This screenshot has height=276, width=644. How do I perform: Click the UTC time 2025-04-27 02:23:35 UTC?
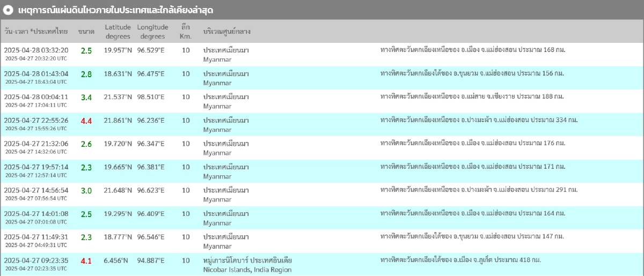tap(36, 268)
